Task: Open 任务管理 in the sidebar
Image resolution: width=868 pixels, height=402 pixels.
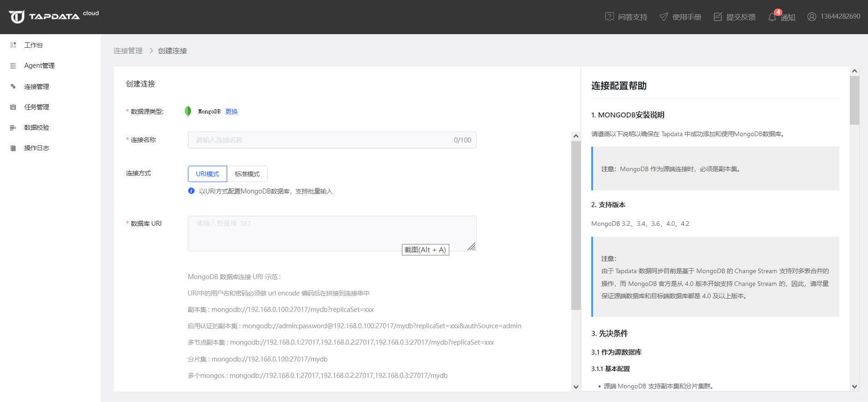Action: click(36, 107)
